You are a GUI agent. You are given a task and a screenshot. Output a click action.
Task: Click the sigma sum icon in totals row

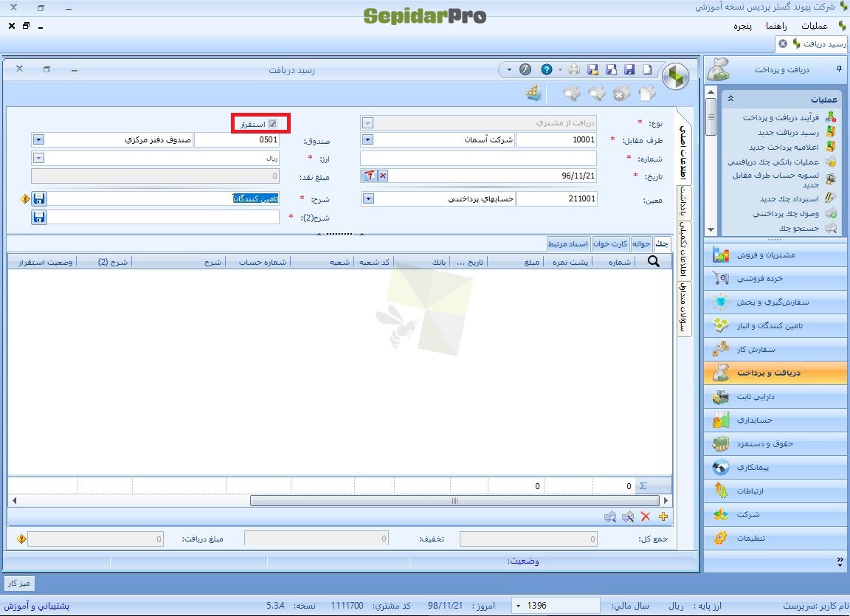643,485
